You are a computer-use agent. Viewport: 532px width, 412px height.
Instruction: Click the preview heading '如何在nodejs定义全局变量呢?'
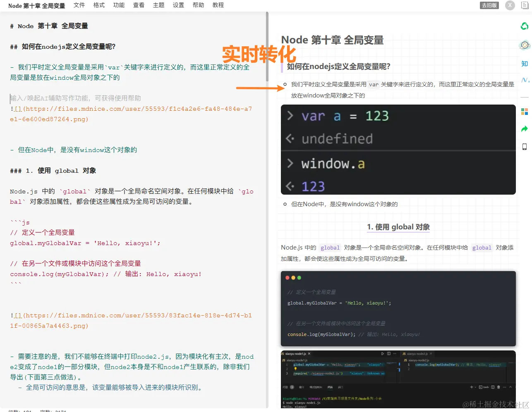coord(339,67)
